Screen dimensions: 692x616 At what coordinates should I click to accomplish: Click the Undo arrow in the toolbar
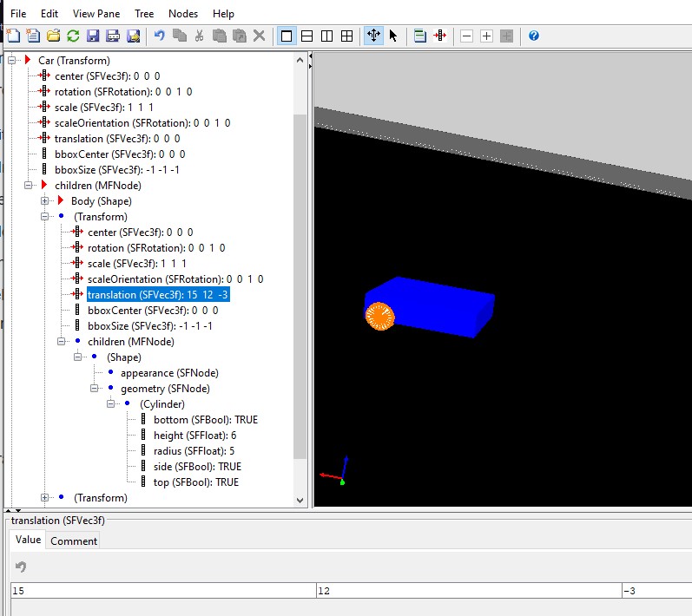click(159, 36)
